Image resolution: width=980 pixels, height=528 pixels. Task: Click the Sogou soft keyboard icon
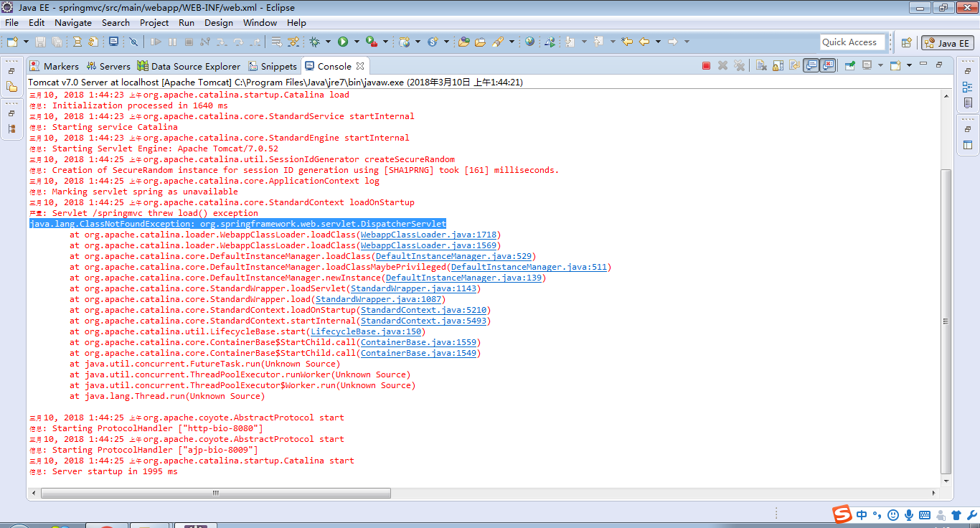click(925, 515)
